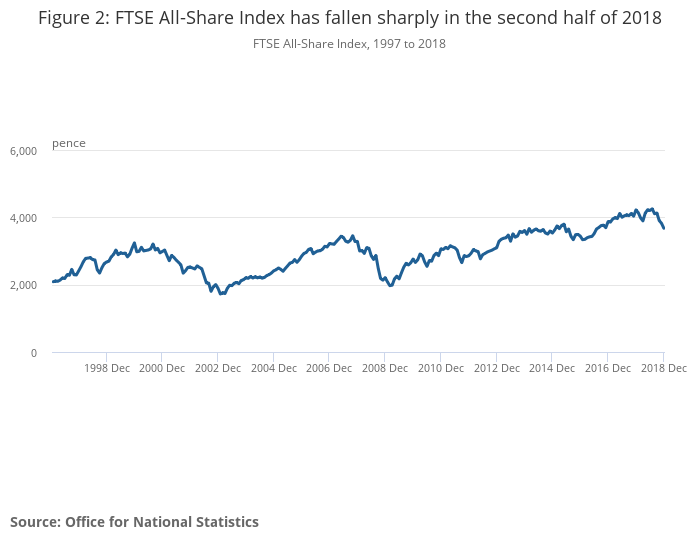Pick the '2008 Dec' x-axis label

pos(385,368)
